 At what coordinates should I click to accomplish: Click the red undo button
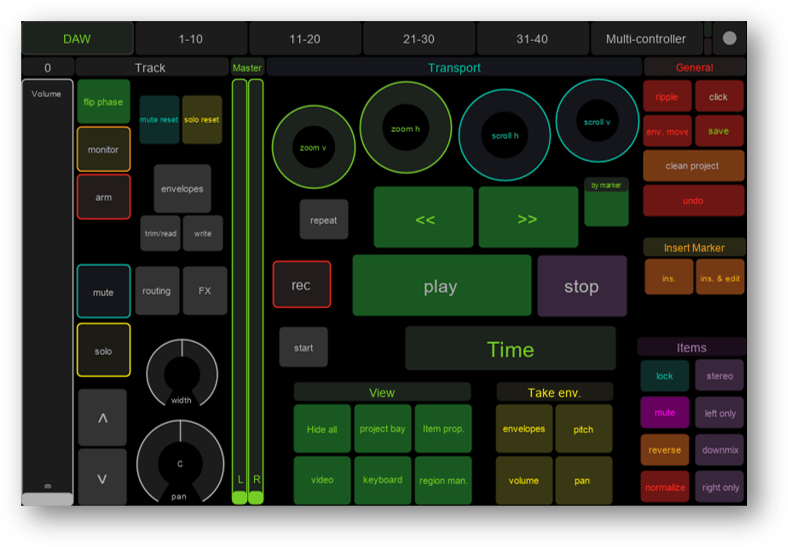[693, 201]
